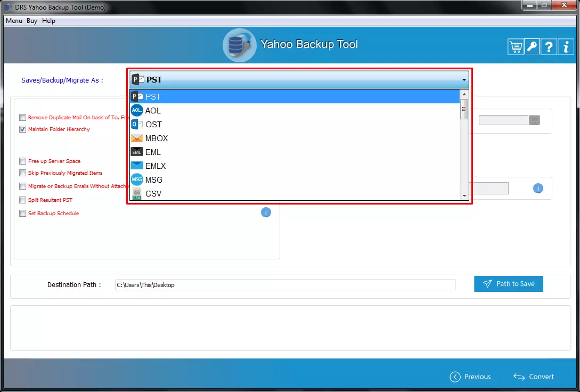
Task: Open the Buy menu
Action: point(32,21)
